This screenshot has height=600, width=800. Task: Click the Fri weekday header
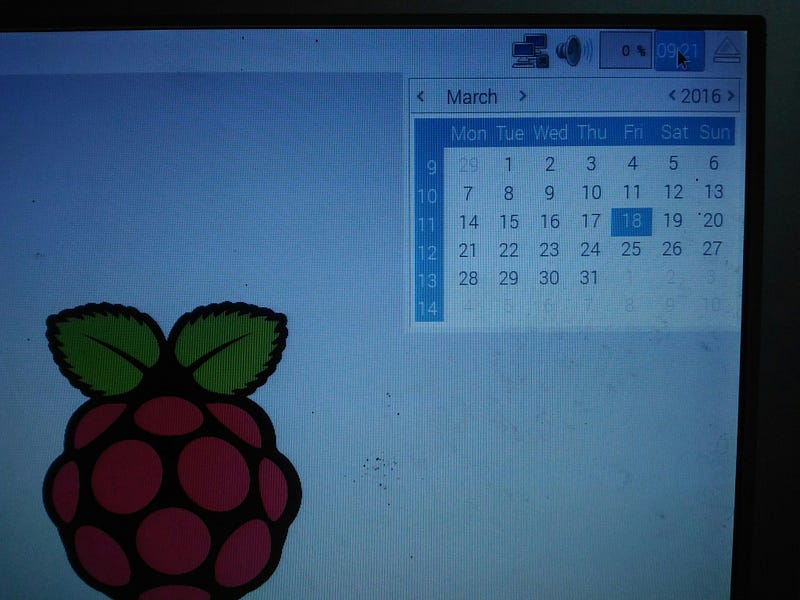coord(633,133)
